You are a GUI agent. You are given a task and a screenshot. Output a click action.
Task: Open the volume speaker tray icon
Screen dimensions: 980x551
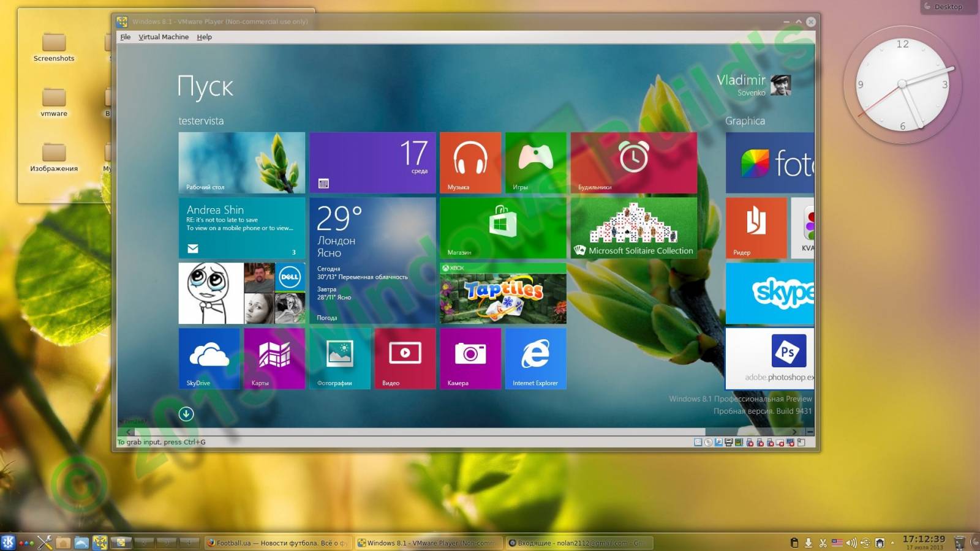tap(851, 542)
